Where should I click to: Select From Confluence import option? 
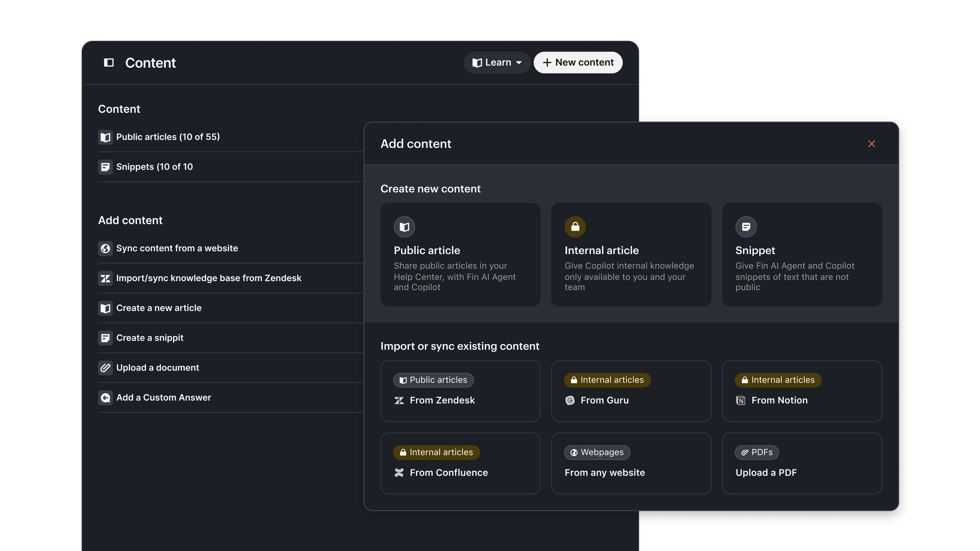pos(460,463)
